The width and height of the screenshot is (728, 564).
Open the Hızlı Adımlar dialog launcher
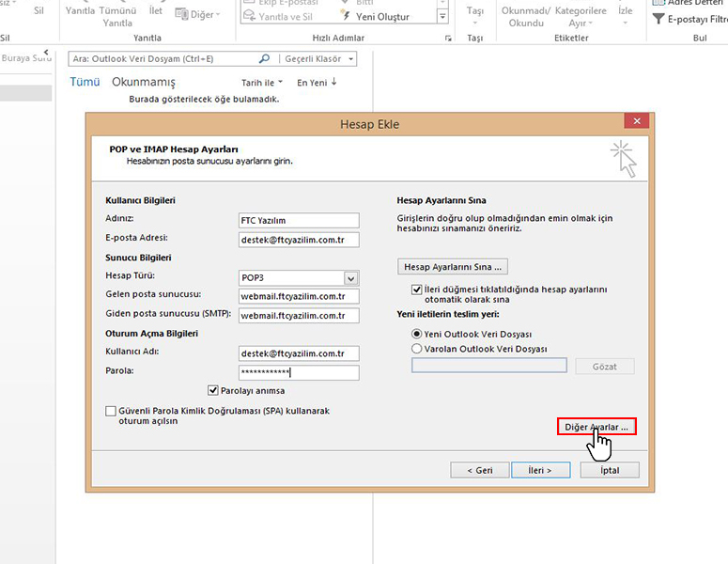click(x=447, y=39)
